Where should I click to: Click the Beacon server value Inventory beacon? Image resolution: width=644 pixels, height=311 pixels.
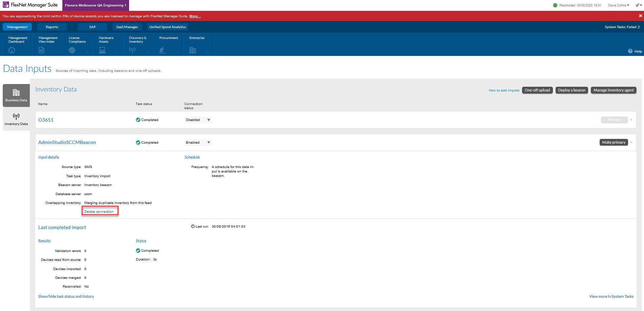98,185
